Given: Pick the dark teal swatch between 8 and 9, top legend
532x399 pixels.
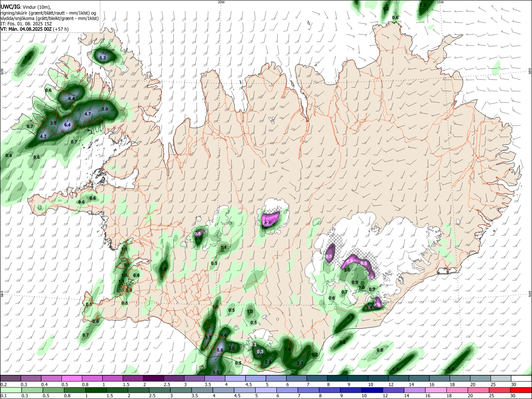Looking at the screenshot, I should point(337,379).
